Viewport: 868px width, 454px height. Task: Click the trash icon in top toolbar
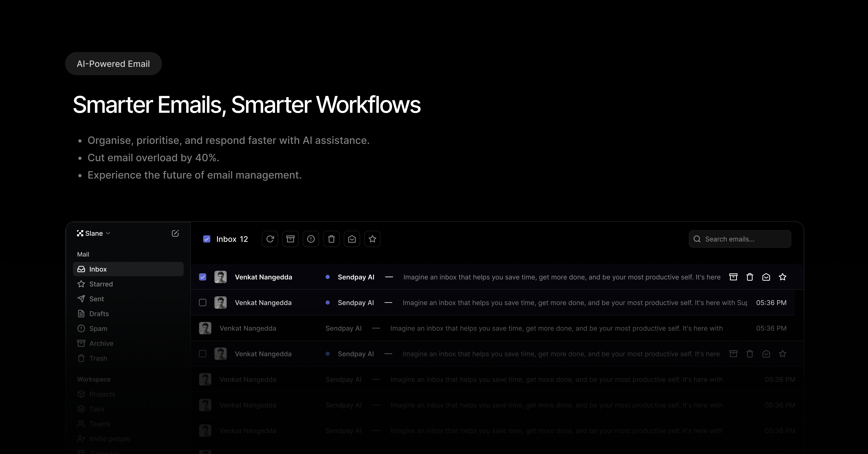[x=332, y=239]
